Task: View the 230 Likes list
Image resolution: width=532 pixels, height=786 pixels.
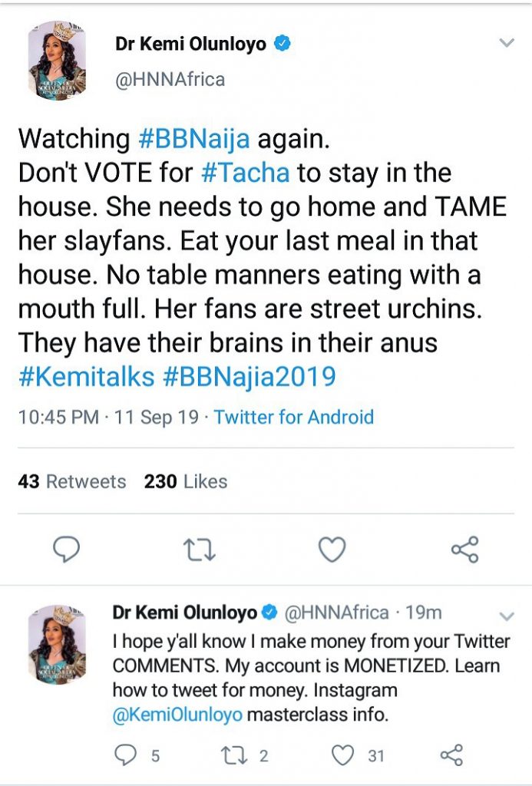Action: 185,481
